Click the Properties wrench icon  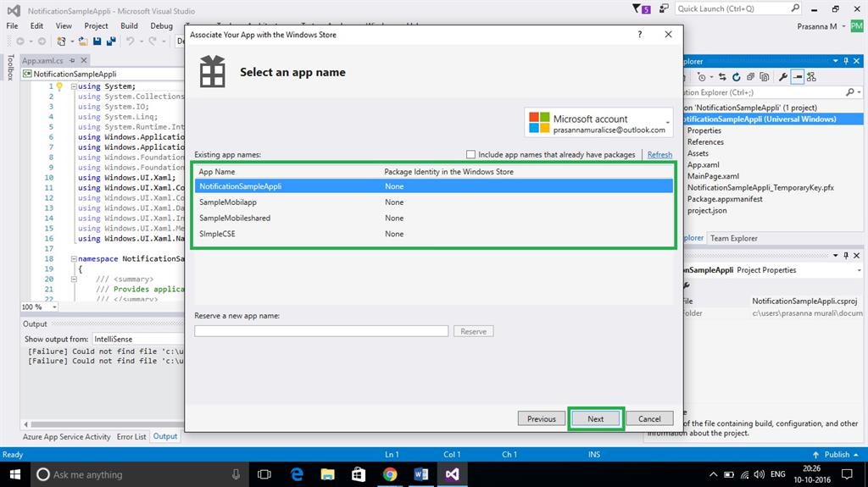(x=782, y=77)
